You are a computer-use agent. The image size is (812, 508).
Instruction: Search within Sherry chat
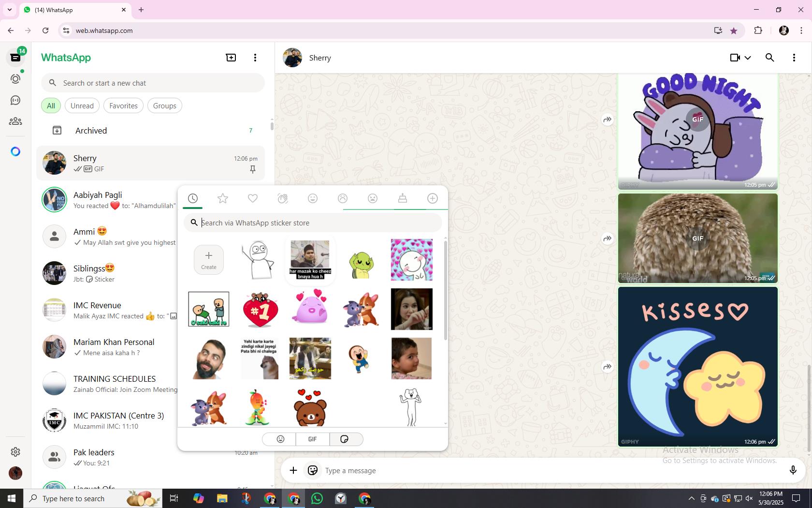coord(770,58)
